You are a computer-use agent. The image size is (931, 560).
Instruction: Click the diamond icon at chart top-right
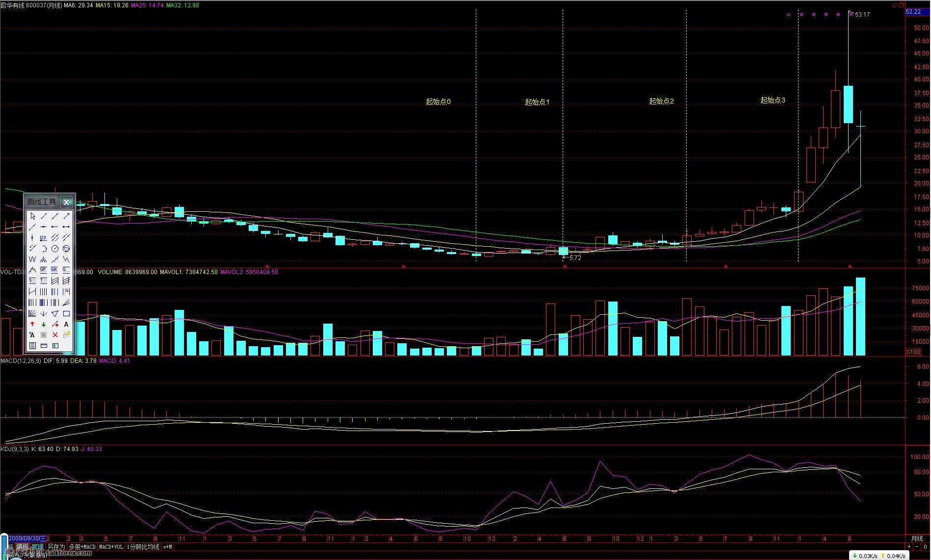(895, 5)
